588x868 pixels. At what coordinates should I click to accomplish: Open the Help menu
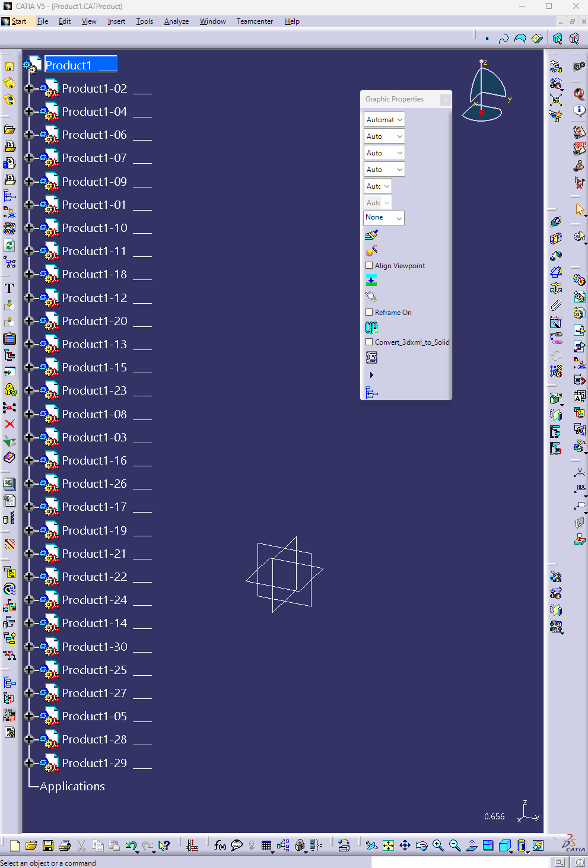[x=292, y=21]
